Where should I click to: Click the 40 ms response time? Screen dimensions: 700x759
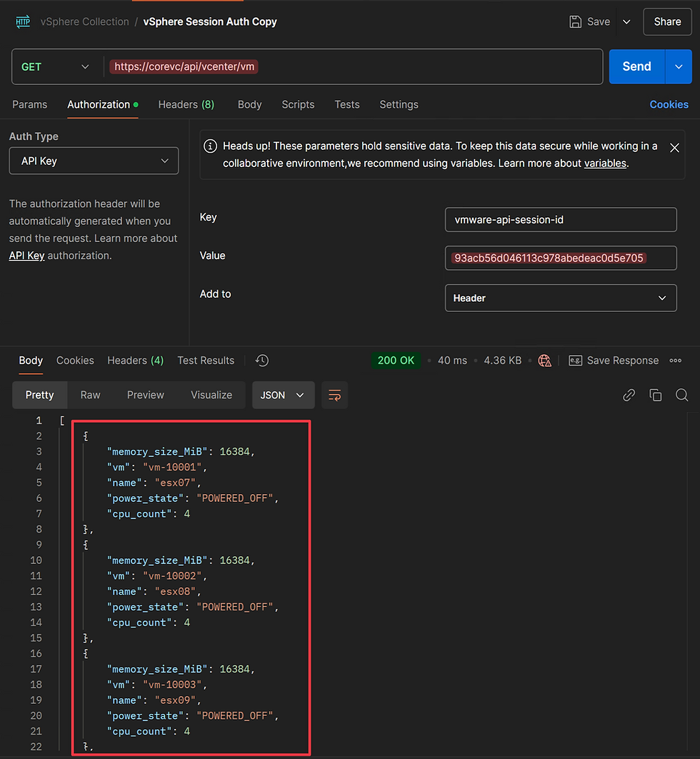click(x=452, y=361)
